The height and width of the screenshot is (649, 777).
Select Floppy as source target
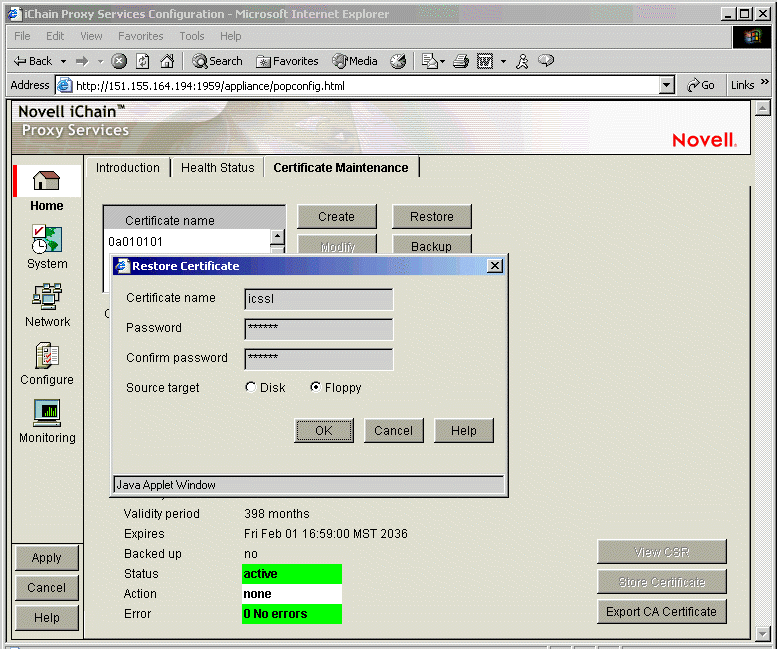click(x=316, y=388)
